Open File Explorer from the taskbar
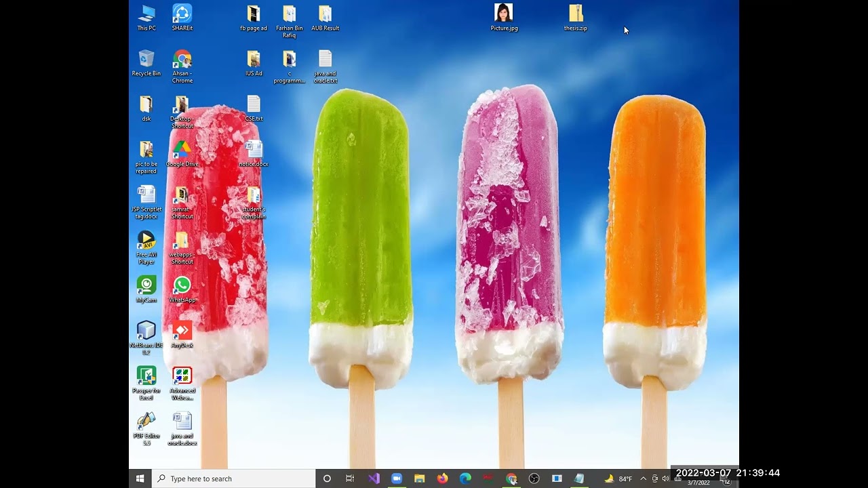 click(x=419, y=479)
